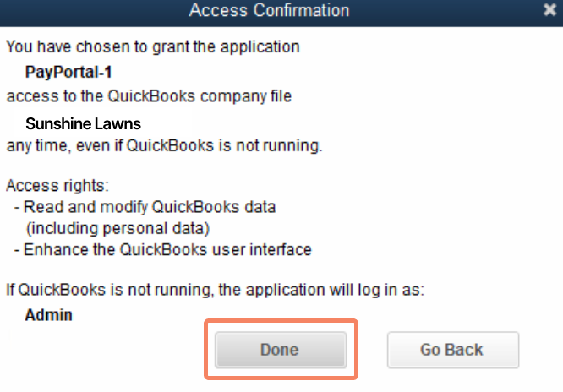Click the 'Access rights:' heading

point(57,186)
